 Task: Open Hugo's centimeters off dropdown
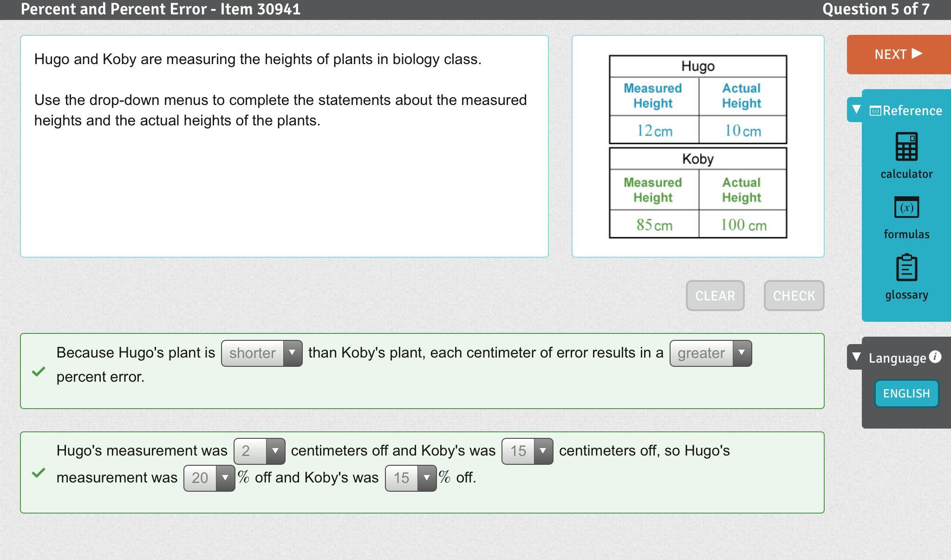259,451
